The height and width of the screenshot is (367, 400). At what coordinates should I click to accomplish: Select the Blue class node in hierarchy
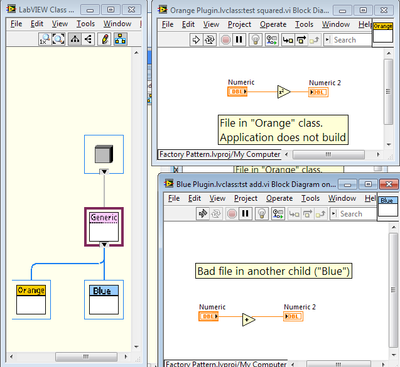pos(104,299)
